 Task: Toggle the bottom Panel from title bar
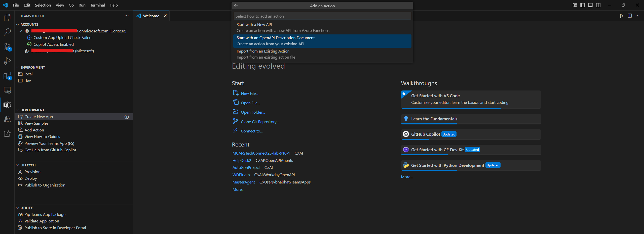[x=590, y=5]
